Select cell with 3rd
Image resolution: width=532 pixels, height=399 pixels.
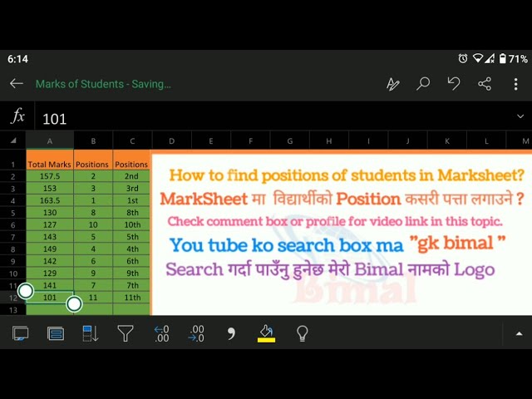click(131, 189)
